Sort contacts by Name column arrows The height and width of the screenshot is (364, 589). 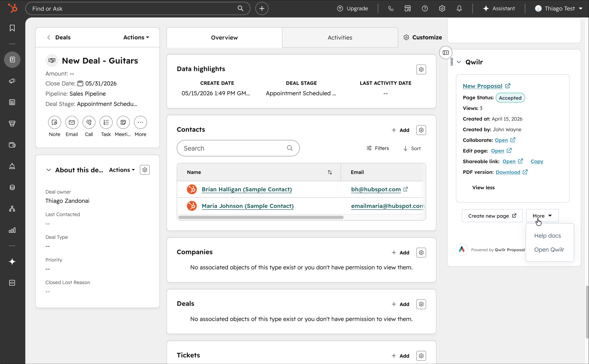[x=330, y=172]
